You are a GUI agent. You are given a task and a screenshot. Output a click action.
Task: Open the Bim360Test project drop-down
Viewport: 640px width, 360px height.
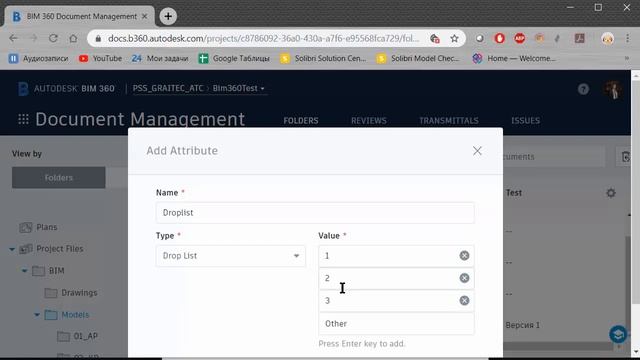click(238, 89)
